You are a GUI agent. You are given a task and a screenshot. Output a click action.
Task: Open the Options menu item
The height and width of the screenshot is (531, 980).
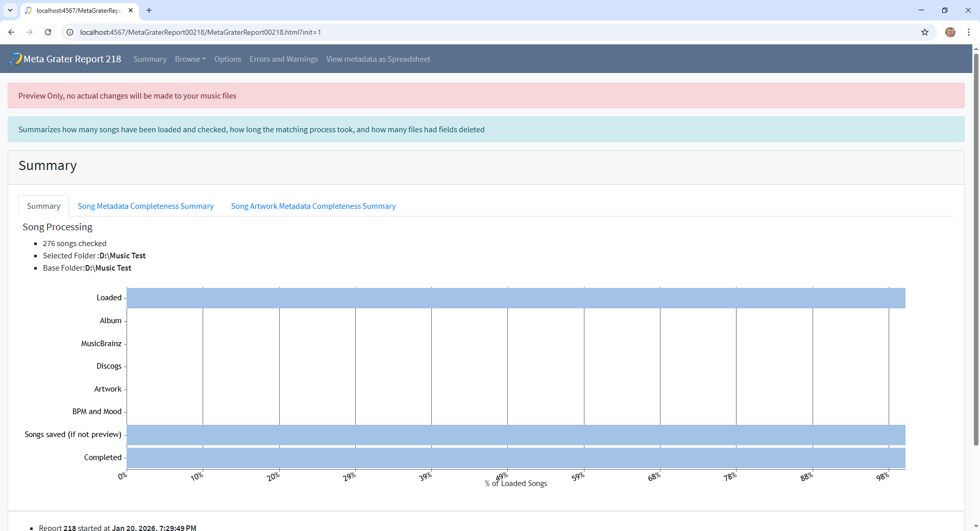(228, 59)
